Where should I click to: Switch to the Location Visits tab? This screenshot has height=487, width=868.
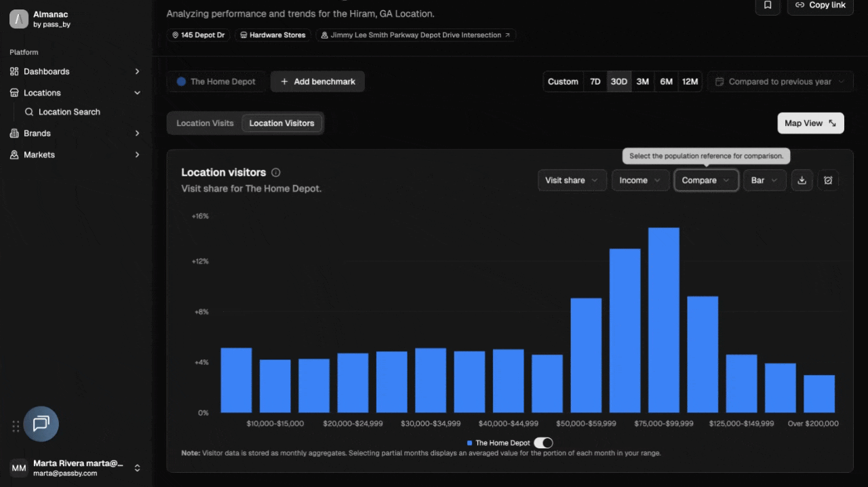coord(205,123)
